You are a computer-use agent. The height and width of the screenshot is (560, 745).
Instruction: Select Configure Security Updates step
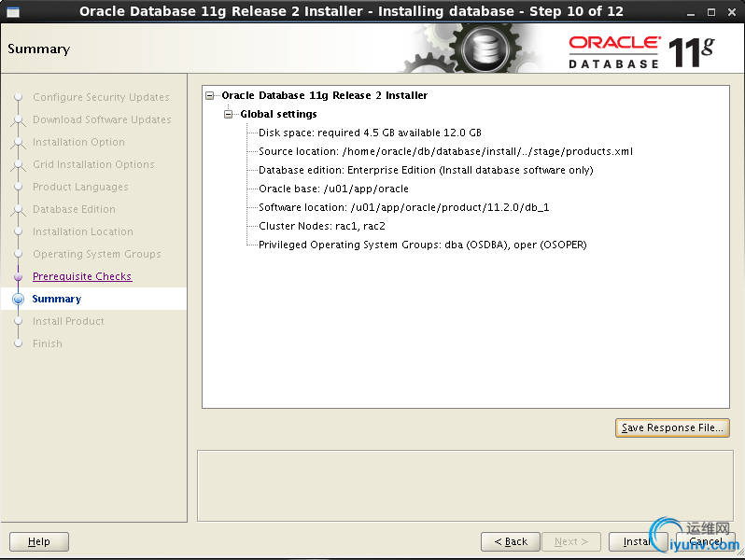click(x=101, y=97)
